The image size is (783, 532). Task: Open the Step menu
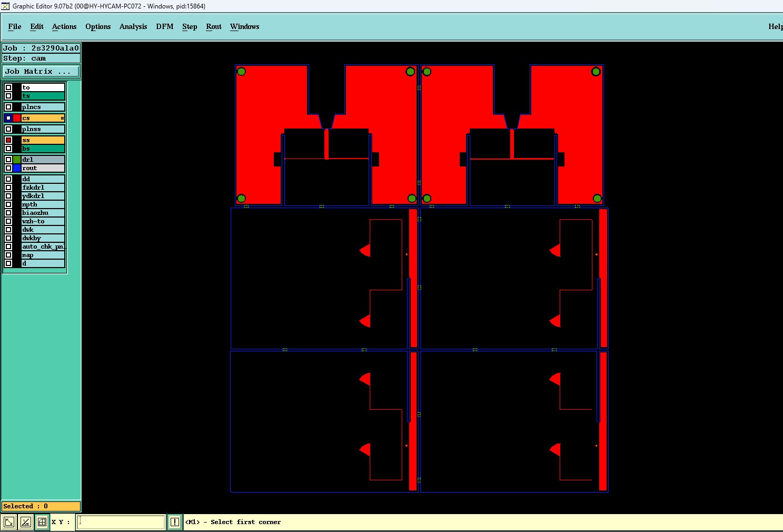point(190,26)
